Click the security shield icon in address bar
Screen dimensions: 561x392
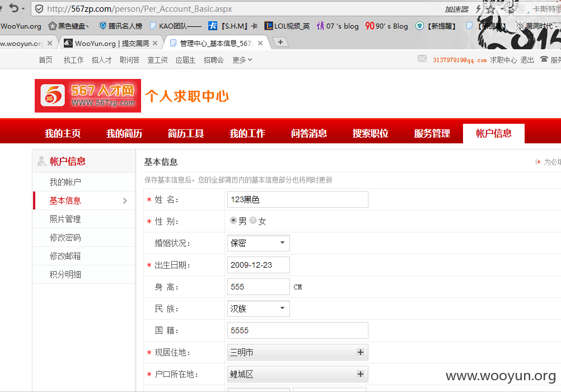point(39,9)
